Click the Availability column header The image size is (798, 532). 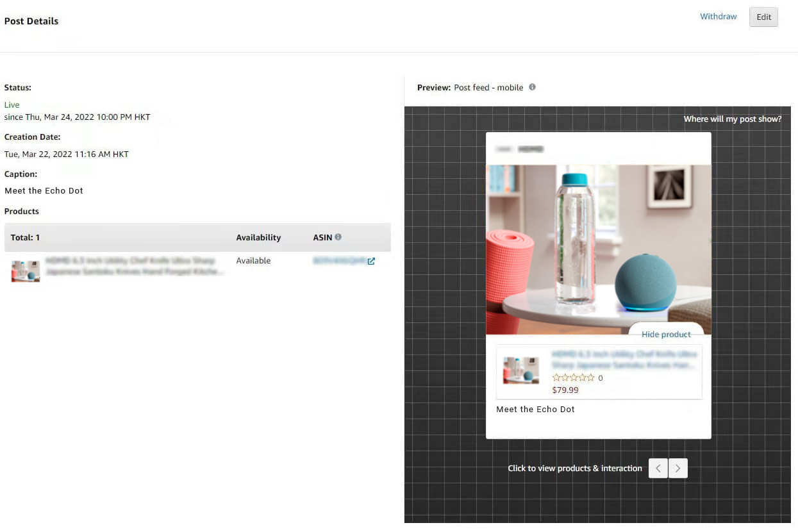[258, 238]
